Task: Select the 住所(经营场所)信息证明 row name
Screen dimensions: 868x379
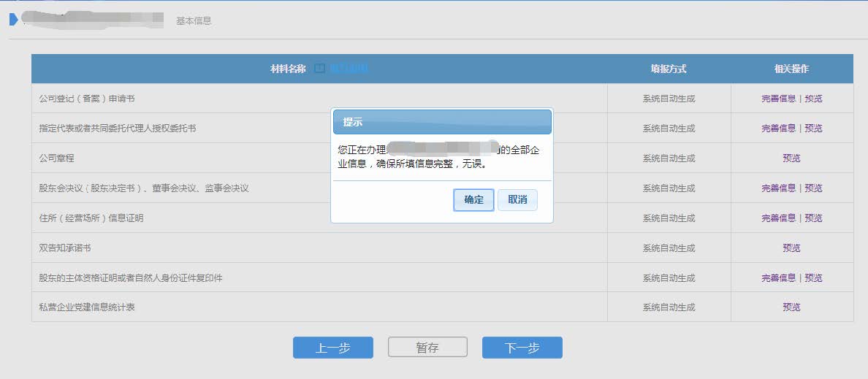Action: tap(91, 218)
